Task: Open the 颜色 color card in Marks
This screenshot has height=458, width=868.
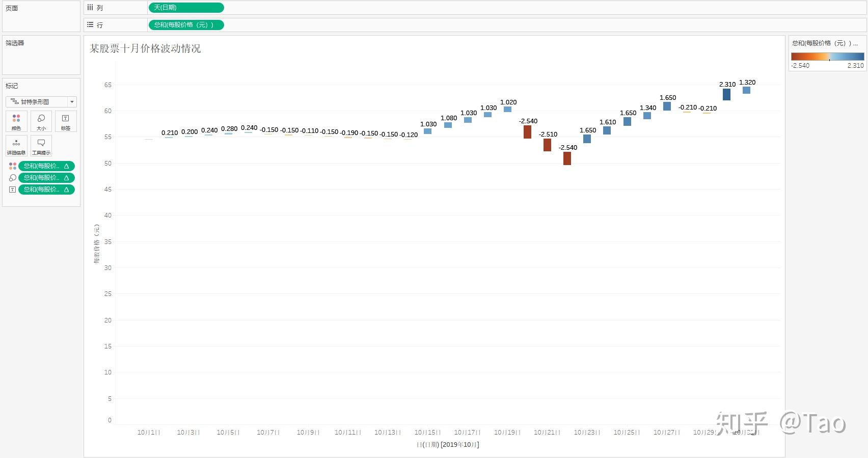Action: point(16,121)
